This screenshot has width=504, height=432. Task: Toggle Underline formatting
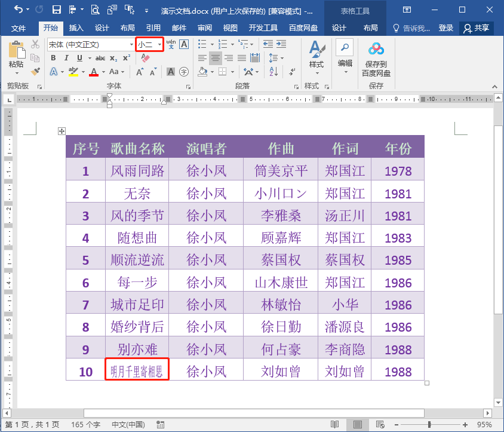[79, 58]
